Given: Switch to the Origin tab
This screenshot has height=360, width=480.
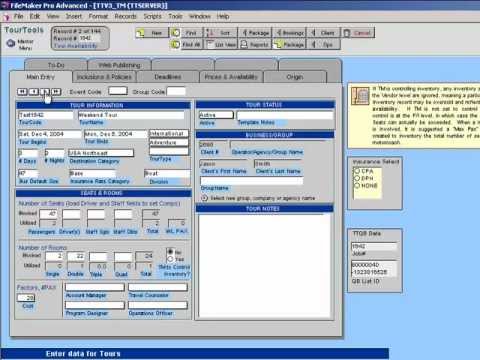Looking at the screenshot, I should 295,77.
